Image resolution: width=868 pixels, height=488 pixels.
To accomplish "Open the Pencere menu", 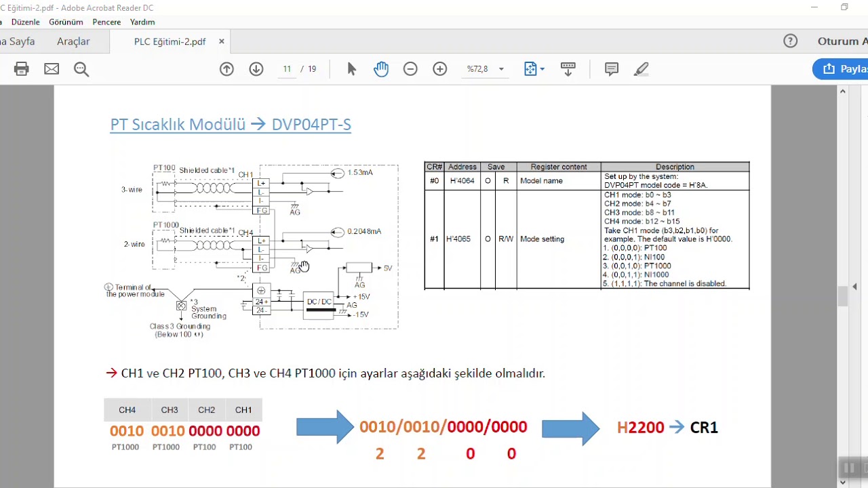I will [x=106, y=22].
